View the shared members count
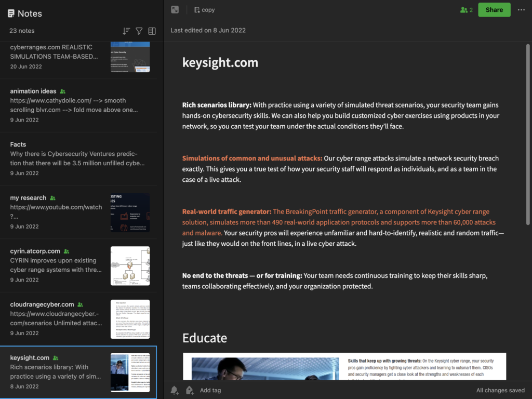 point(466,10)
